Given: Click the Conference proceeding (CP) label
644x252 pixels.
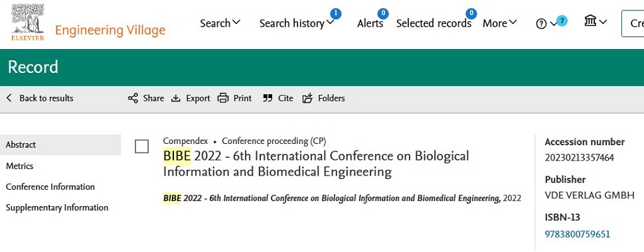Looking at the screenshot, I should tap(274, 141).
